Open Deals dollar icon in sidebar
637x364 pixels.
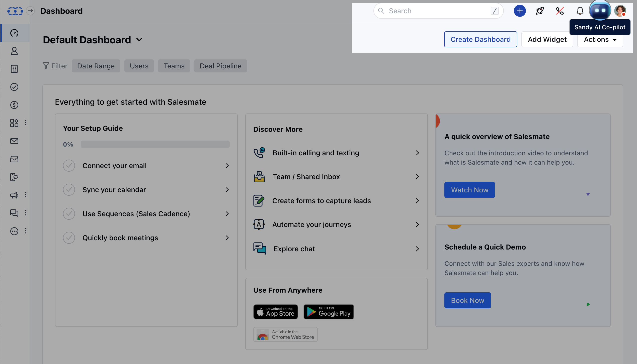14,105
